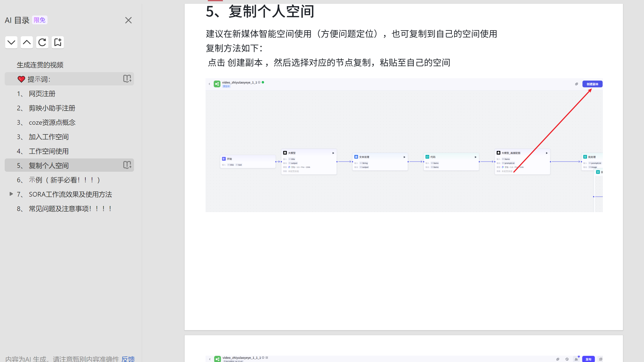
Task: Bookmark the outline with the save icon
Action: click(57, 42)
